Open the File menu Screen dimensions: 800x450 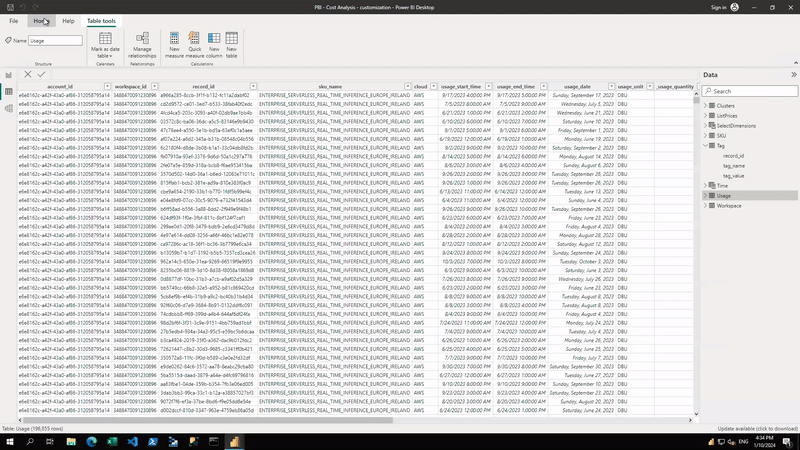pos(14,20)
